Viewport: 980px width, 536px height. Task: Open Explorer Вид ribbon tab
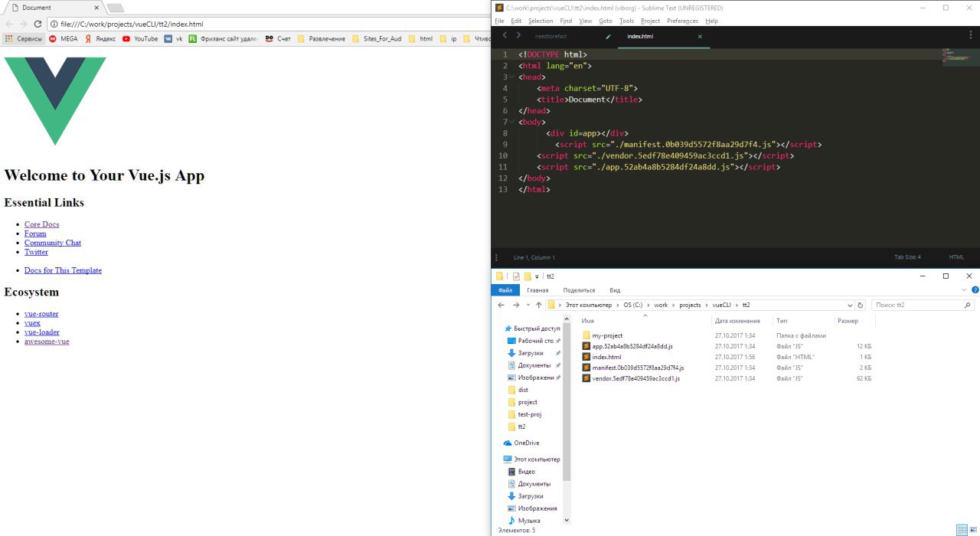coord(615,290)
